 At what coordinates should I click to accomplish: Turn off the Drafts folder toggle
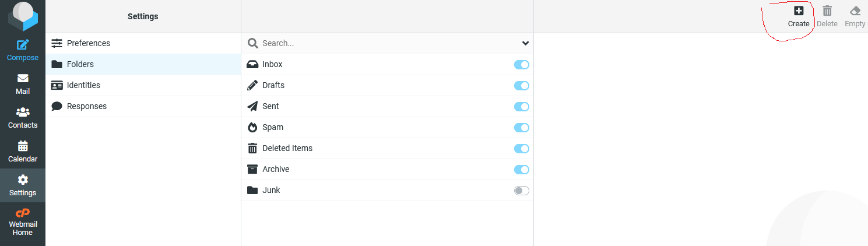521,86
